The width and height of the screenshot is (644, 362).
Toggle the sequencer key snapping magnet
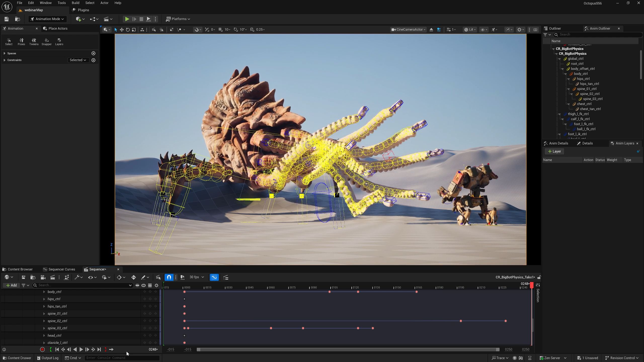pos(169,277)
